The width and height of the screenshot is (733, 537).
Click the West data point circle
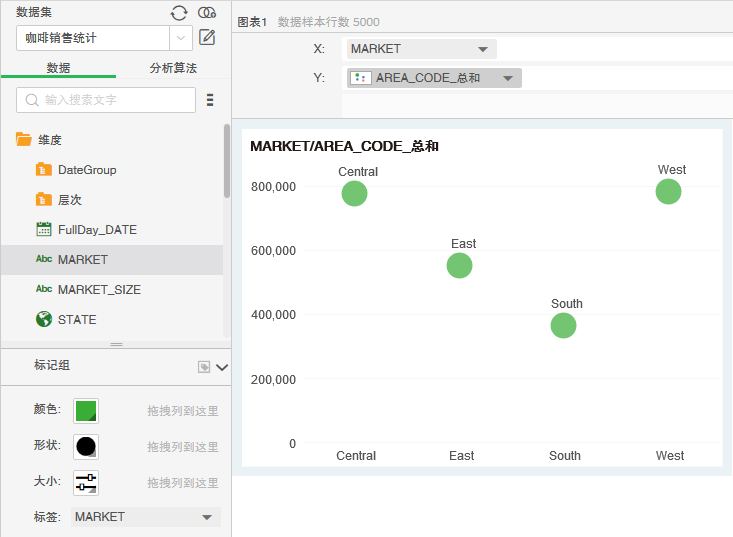(668, 191)
